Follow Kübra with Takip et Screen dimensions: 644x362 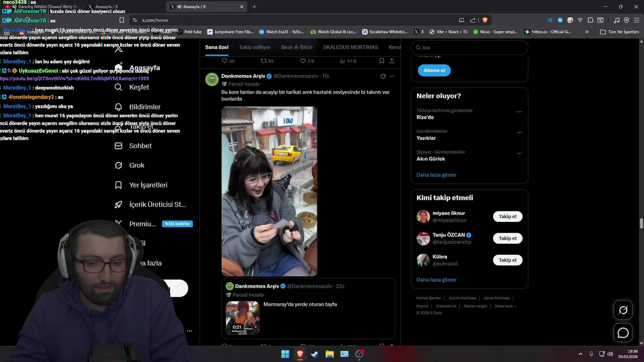tap(508, 260)
